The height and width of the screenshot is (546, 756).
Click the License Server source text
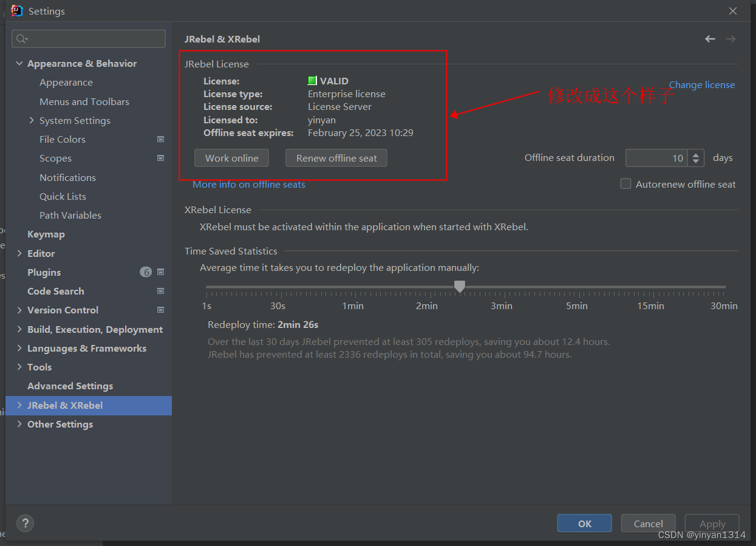pyautogui.click(x=339, y=106)
